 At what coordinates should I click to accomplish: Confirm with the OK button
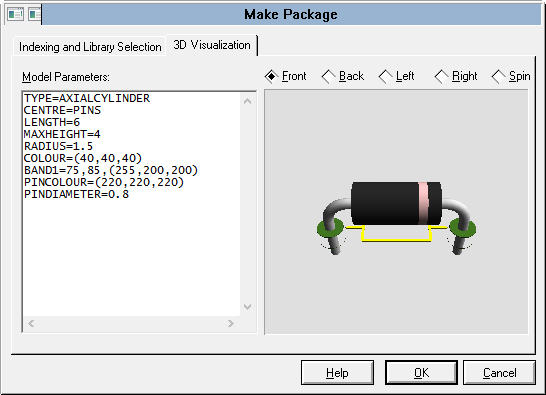point(421,373)
